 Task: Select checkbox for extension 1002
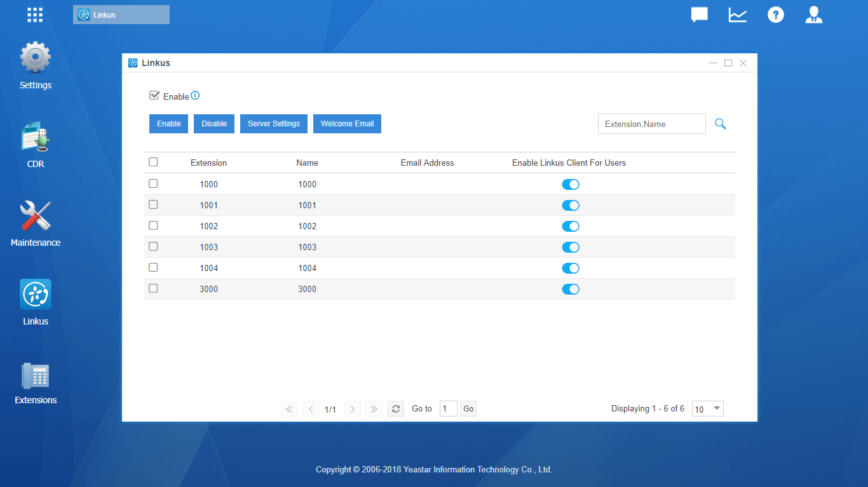pos(153,225)
